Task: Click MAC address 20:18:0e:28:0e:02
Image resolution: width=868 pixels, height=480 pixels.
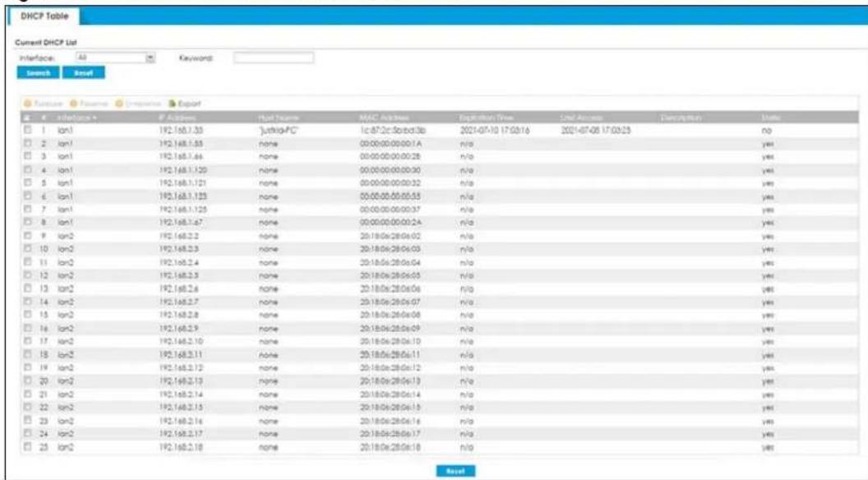Action: [x=390, y=236]
